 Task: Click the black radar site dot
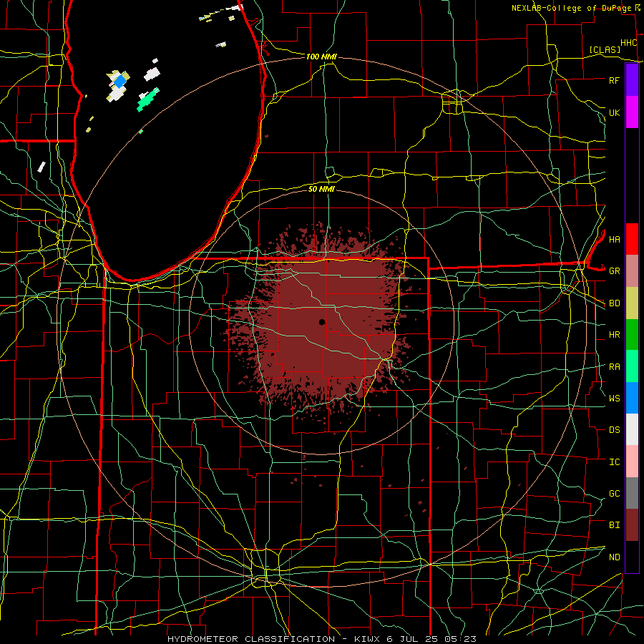click(322, 322)
